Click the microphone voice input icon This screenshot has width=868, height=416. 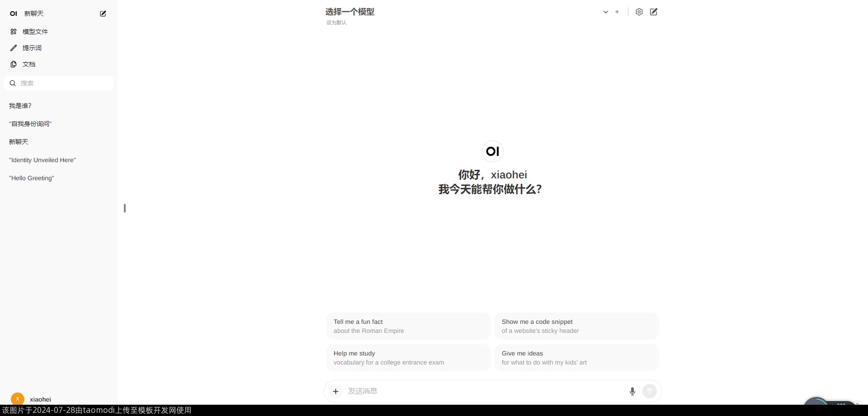[632, 391]
